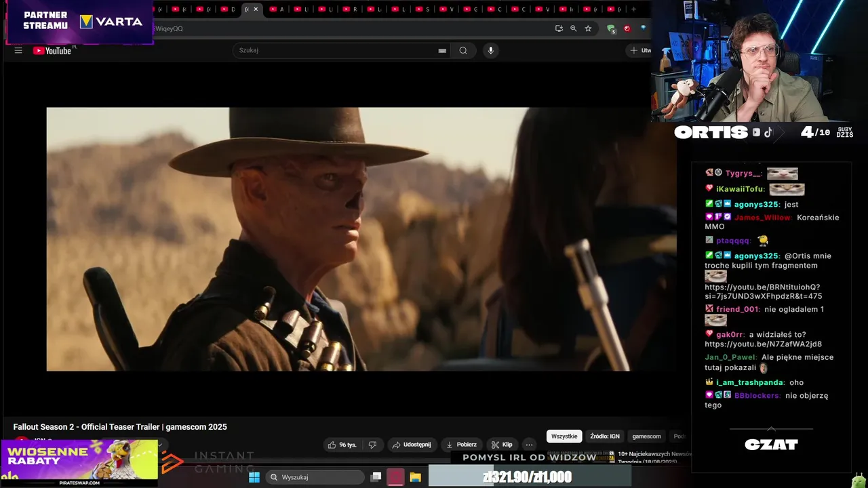Open more actions three-dot menu

pos(530,445)
